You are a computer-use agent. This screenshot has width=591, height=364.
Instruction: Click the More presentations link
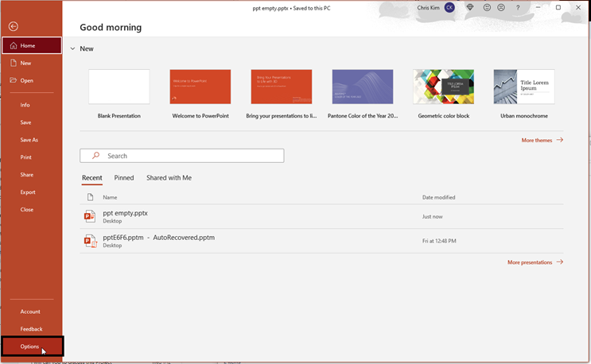coord(530,262)
